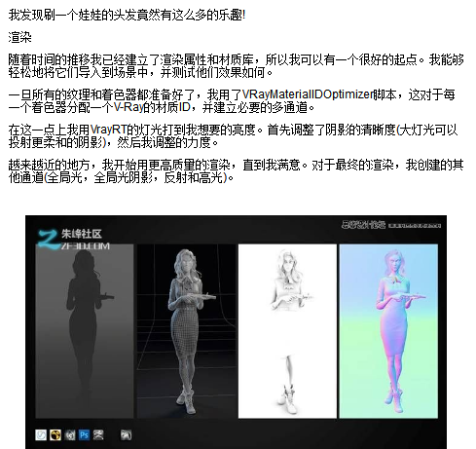Click the ZF3D.COM 朱峰社区 logo
This screenshot has height=449, width=476.
point(74,240)
